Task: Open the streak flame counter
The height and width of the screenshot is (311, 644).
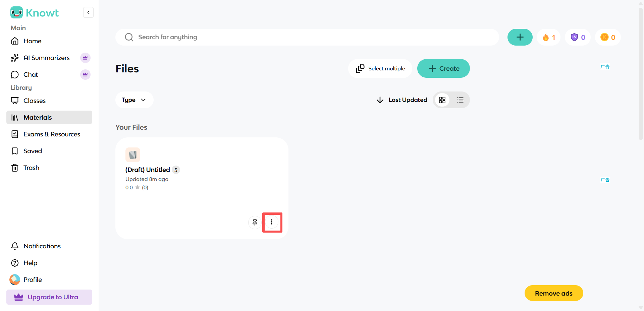Action: [549, 37]
